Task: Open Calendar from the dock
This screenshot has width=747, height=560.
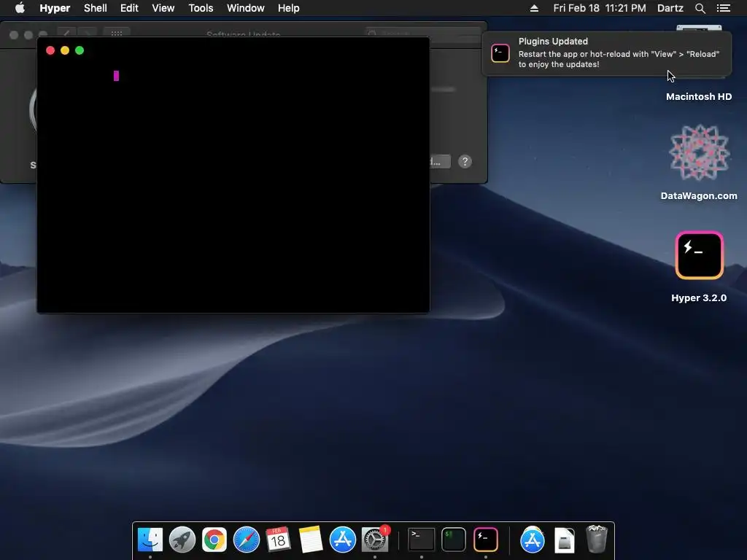Action: pyautogui.click(x=278, y=540)
